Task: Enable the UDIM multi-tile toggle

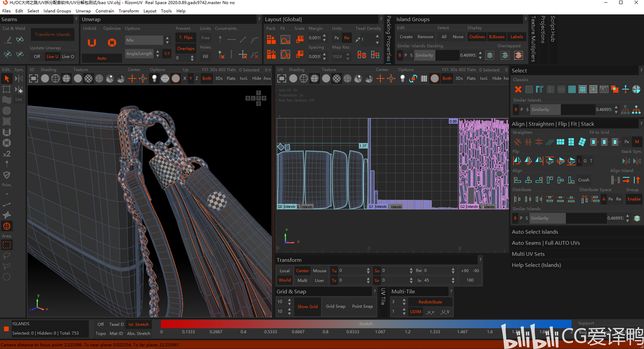Action: 415,312
